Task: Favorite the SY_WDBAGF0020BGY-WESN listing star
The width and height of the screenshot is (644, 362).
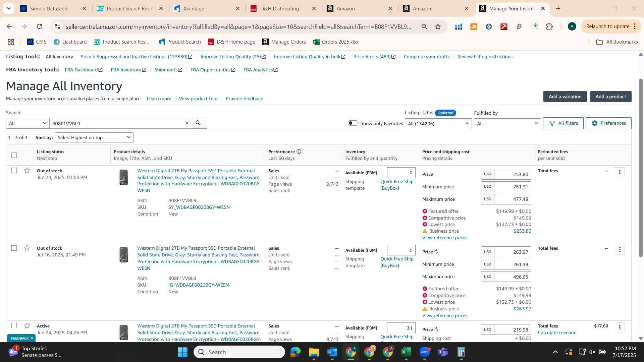Action: (x=27, y=171)
